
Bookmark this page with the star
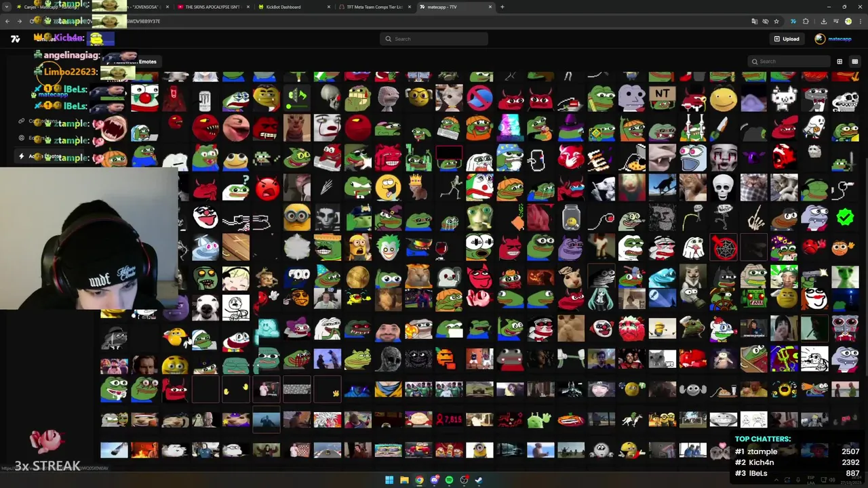pos(776,21)
